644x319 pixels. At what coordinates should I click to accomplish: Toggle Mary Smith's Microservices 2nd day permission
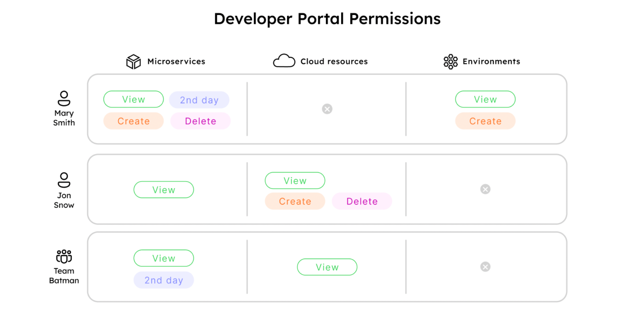tap(199, 100)
